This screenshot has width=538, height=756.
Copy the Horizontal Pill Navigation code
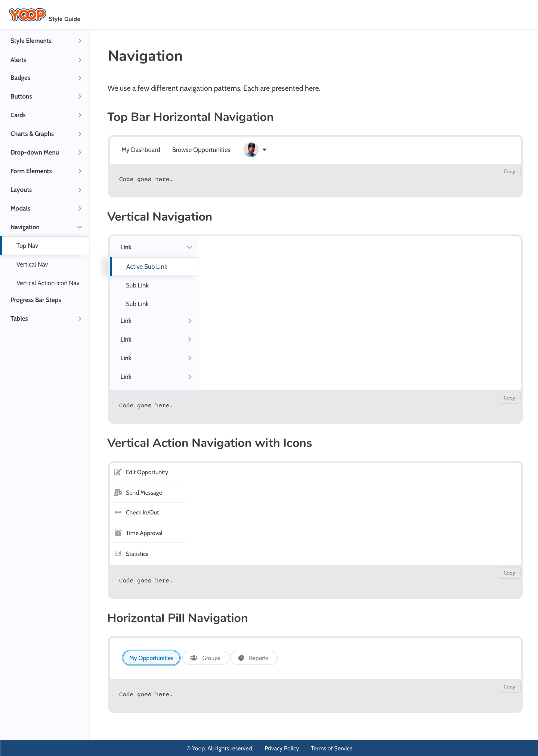pyautogui.click(x=509, y=687)
